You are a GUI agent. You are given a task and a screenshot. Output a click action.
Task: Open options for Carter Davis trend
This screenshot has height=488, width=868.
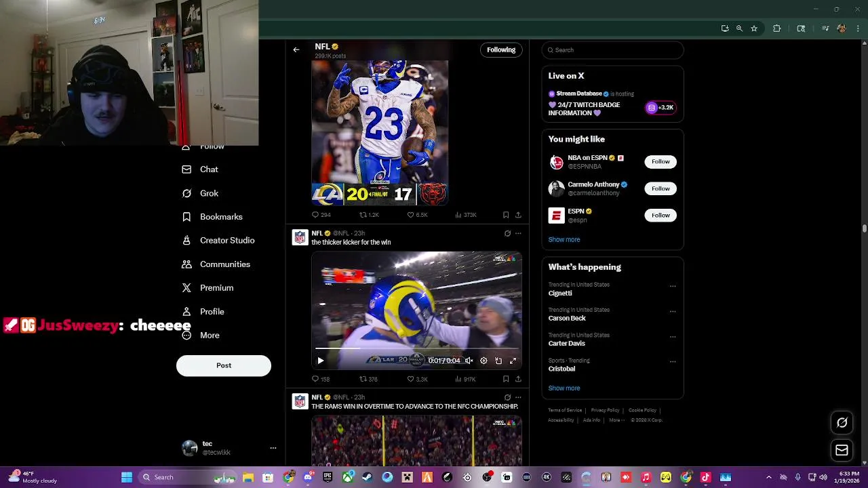pos(673,336)
